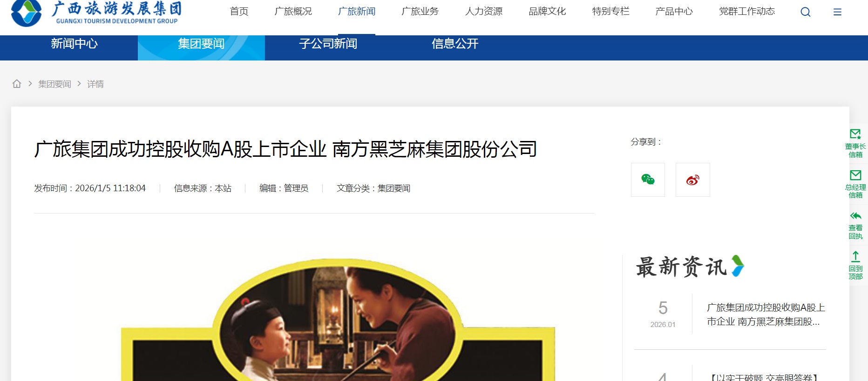Share article via WeChat icon
This screenshot has width=868, height=381.
coord(648,180)
